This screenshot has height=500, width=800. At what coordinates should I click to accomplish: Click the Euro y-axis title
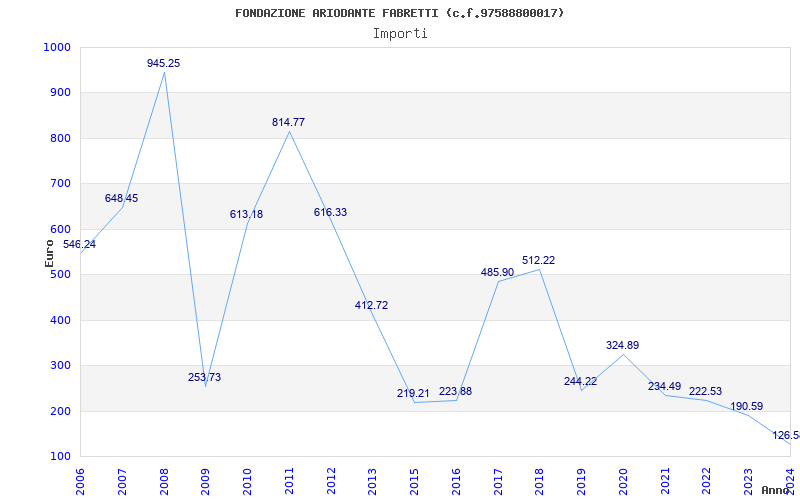pyautogui.click(x=49, y=253)
